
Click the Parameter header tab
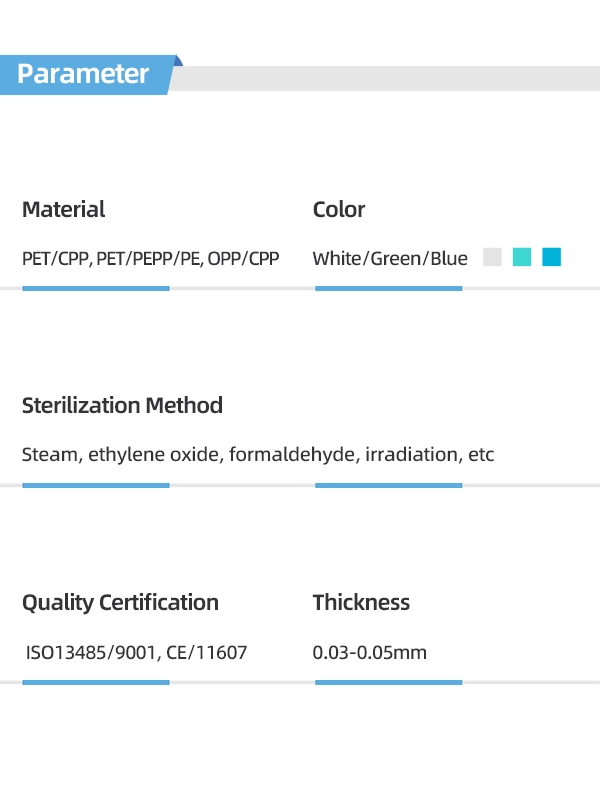(x=85, y=74)
